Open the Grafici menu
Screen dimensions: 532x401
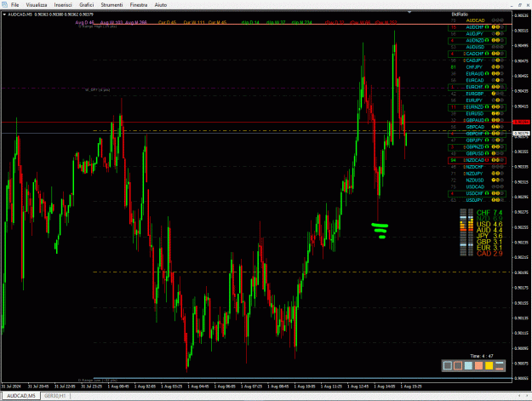pyautogui.click(x=87, y=5)
